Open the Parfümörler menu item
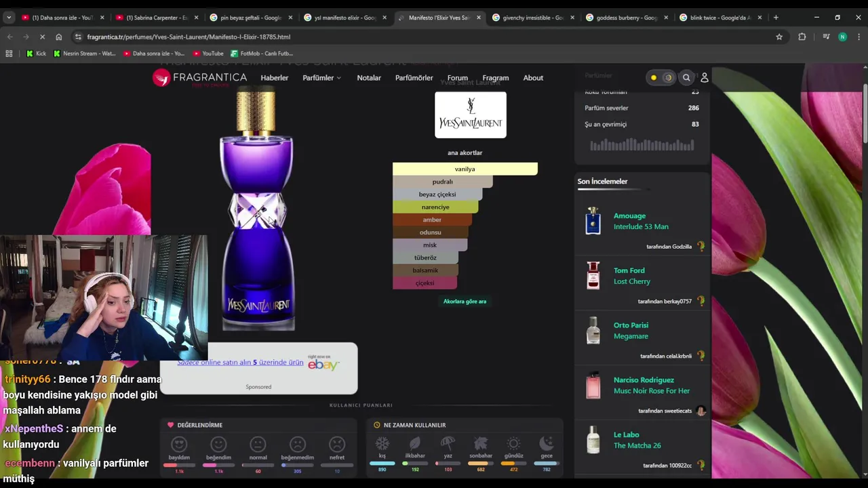The height and width of the screenshot is (488, 868). click(x=414, y=78)
